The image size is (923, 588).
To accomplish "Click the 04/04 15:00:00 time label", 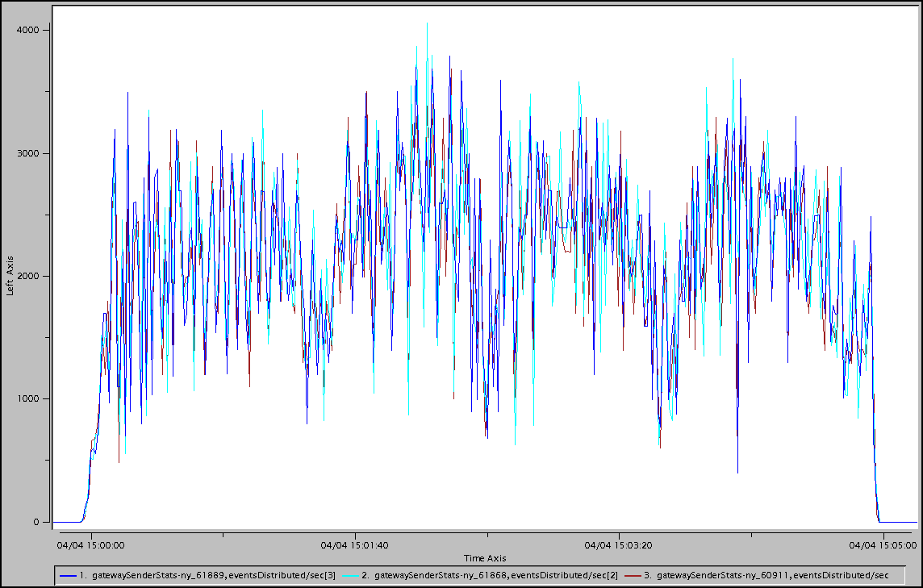I will (90, 545).
